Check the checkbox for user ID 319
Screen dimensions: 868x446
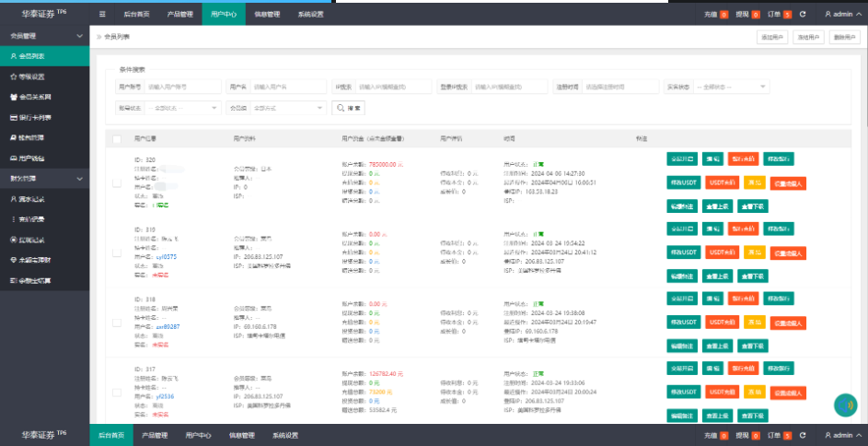[x=117, y=252]
